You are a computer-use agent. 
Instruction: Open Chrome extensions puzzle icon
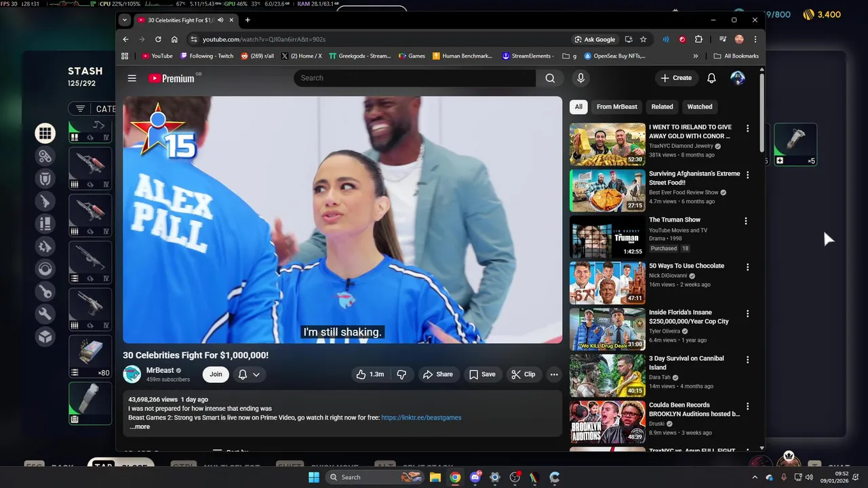point(698,39)
